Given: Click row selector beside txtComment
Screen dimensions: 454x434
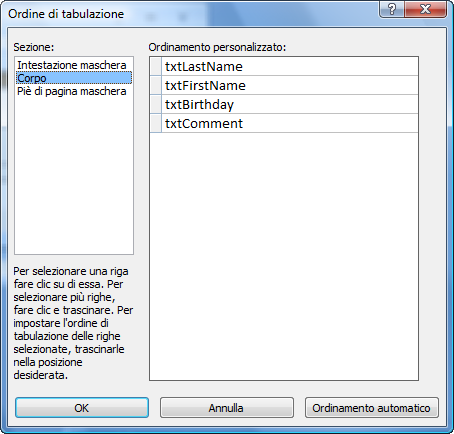Looking at the screenshot, I should (156, 123).
